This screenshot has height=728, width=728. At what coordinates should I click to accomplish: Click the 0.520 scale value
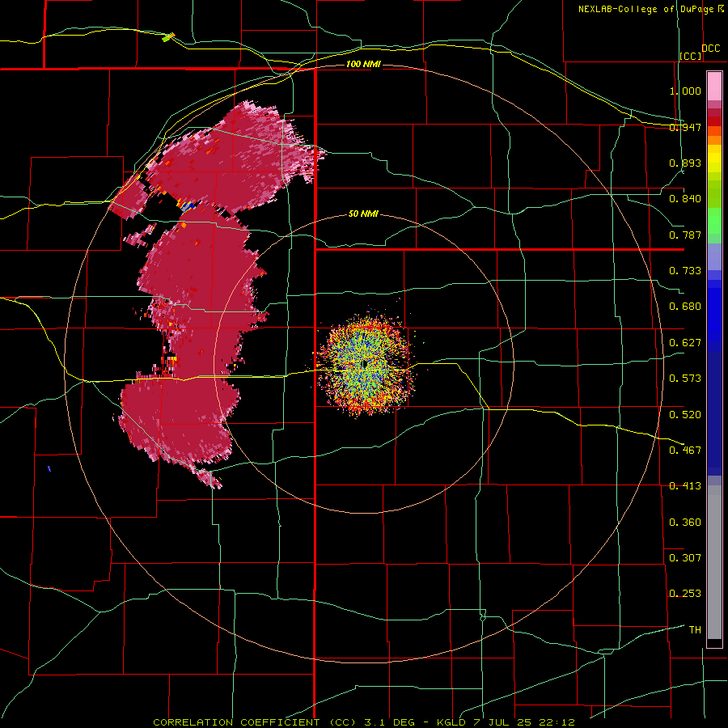tap(685, 415)
